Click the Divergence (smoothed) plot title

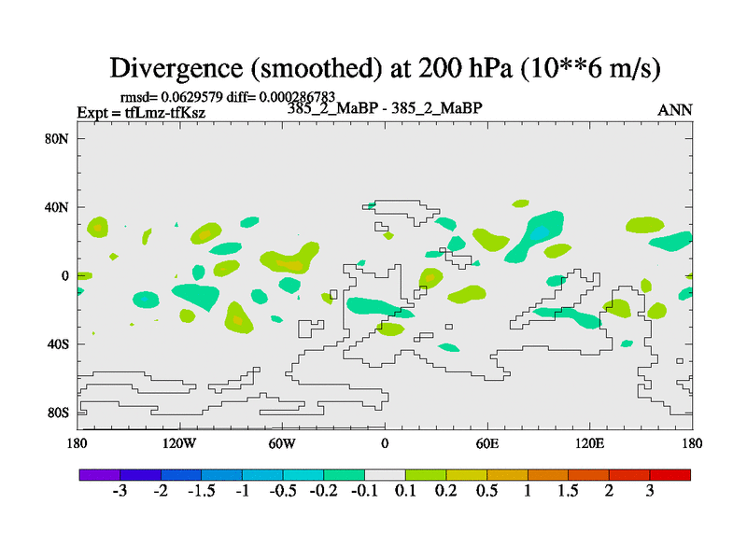[x=386, y=68]
